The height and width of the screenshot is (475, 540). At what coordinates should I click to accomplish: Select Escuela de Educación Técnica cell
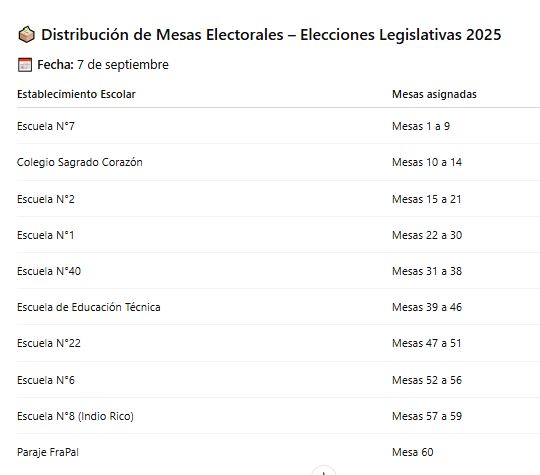[x=89, y=307]
